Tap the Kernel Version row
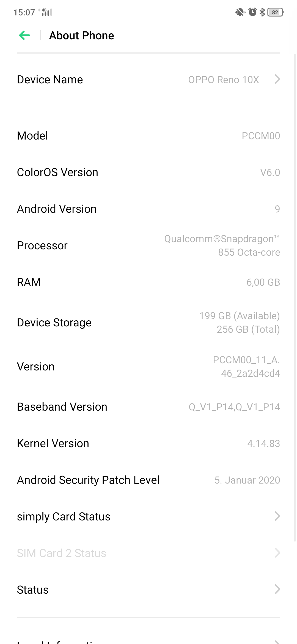The image size is (297, 644). tap(148, 443)
